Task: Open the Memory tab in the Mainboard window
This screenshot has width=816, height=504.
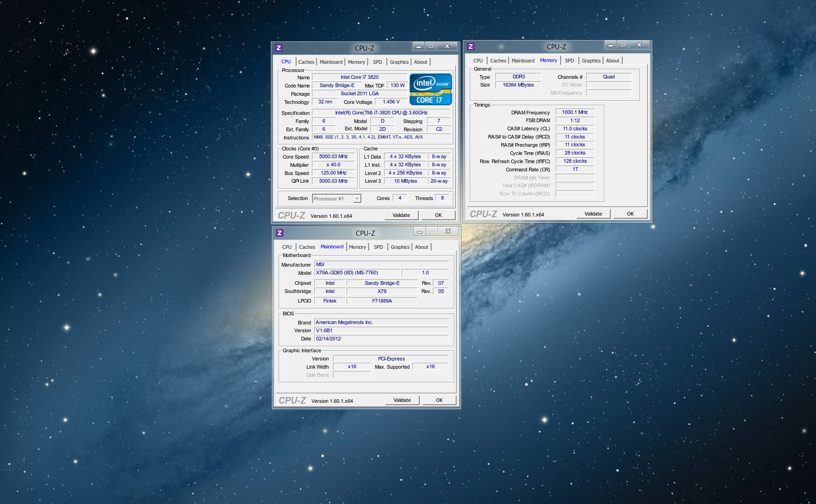Action: (357, 247)
